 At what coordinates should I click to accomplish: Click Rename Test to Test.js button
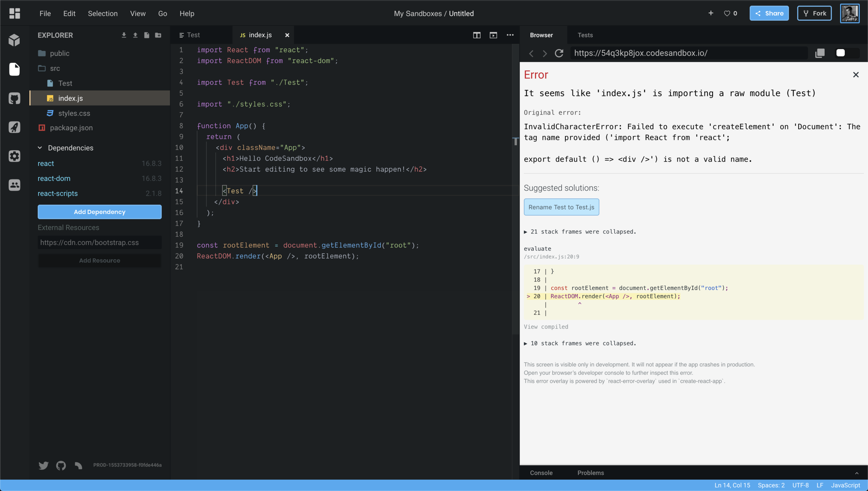click(561, 207)
